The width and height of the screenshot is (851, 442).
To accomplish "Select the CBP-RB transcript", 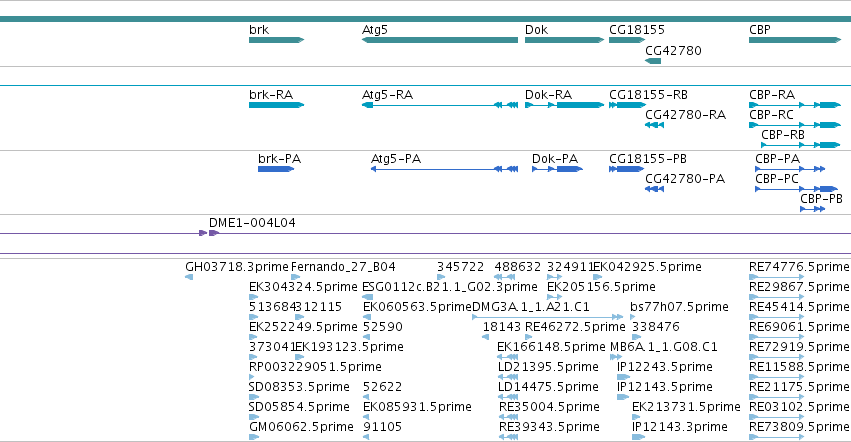I will click(801, 145).
